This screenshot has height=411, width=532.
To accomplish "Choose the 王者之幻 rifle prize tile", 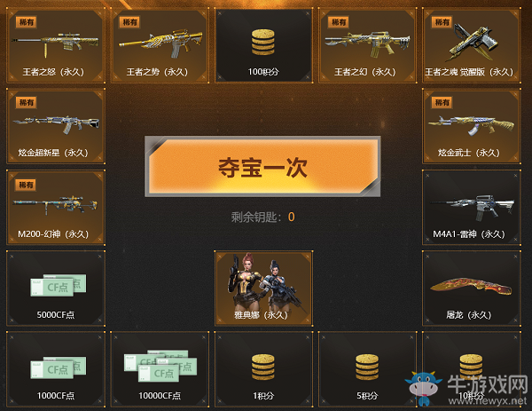I will coord(367,45).
